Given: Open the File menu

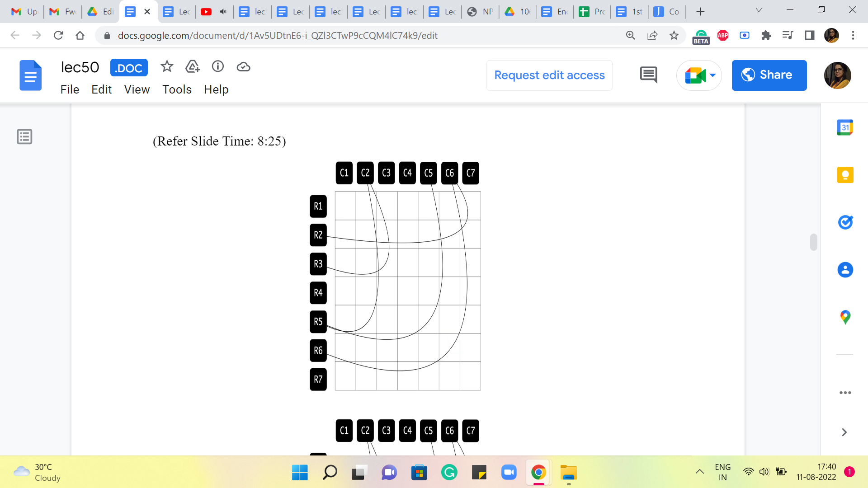Looking at the screenshot, I should (x=70, y=89).
